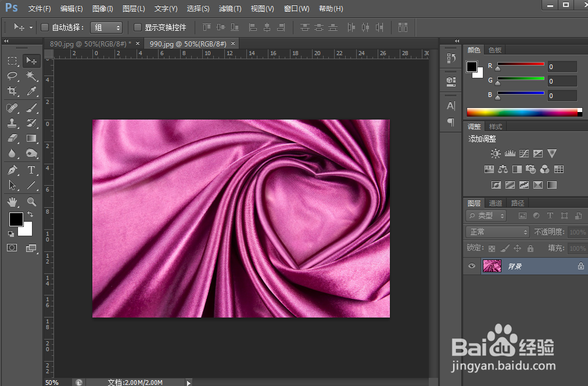588x386 pixels.
Task: Click the 50% zoom level field
Action: (52, 383)
